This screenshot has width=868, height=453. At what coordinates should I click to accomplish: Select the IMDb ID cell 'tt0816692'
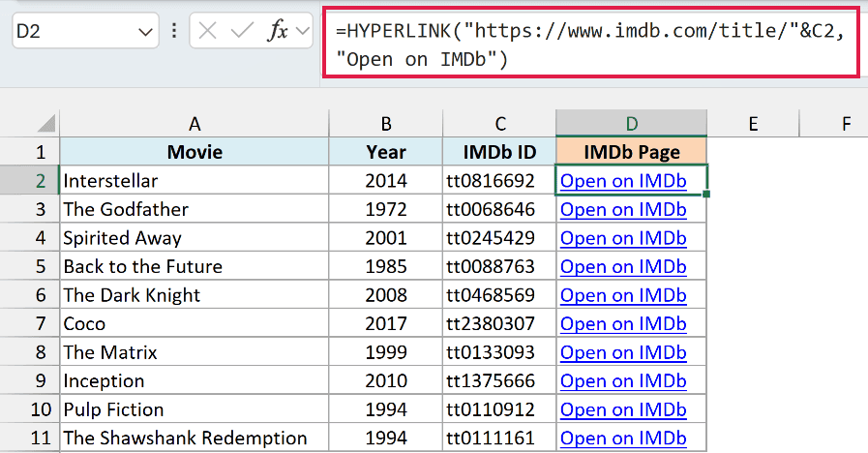[x=500, y=181]
